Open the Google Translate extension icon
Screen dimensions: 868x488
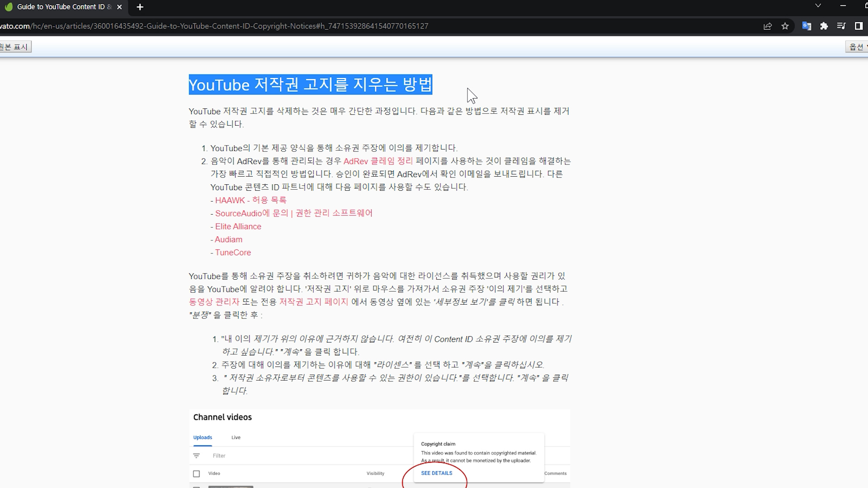[807, 26]
